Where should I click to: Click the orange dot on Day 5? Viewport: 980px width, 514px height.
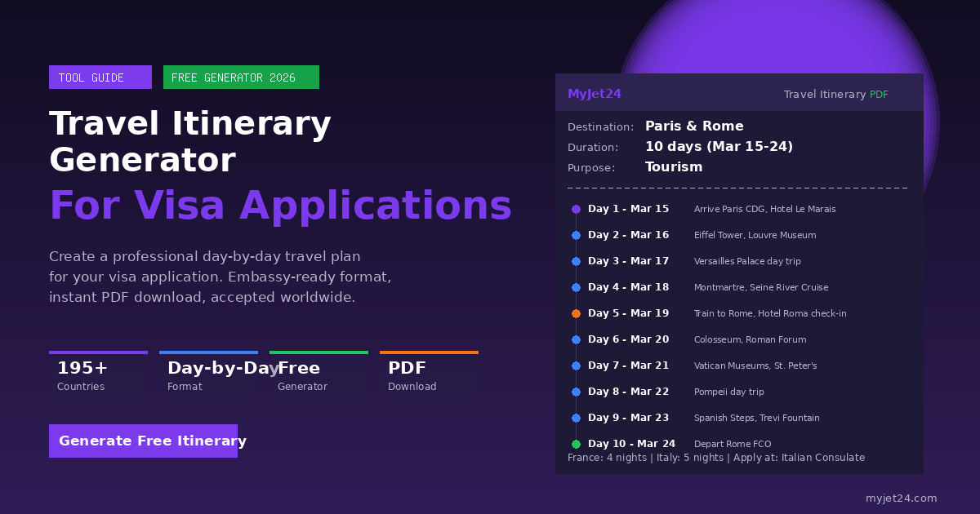click(x=576, y=313)
